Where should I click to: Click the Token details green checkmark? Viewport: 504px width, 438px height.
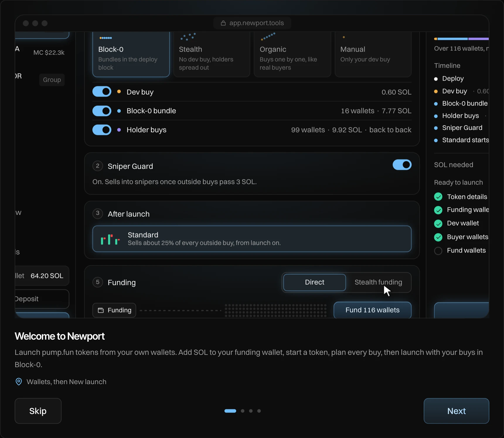[438, 197]
